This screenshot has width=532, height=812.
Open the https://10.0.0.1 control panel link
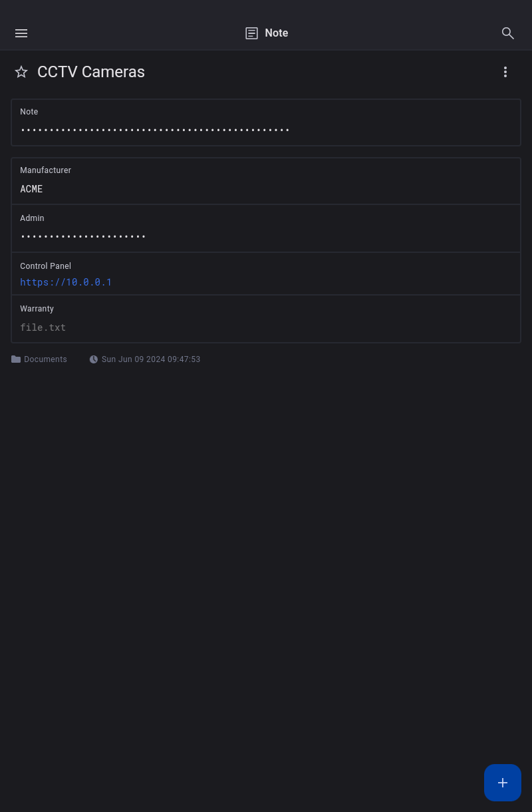point(66,282)
